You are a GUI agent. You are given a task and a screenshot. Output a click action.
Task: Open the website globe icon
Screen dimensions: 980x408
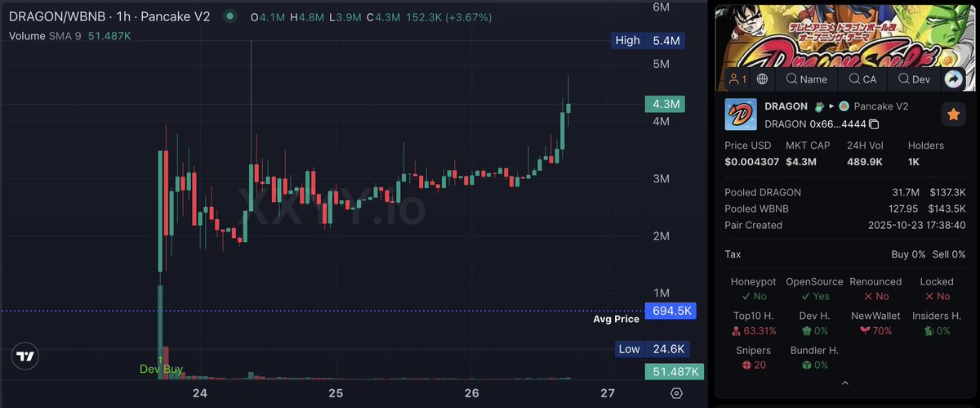pyautogui.click(x=762, y=79)
